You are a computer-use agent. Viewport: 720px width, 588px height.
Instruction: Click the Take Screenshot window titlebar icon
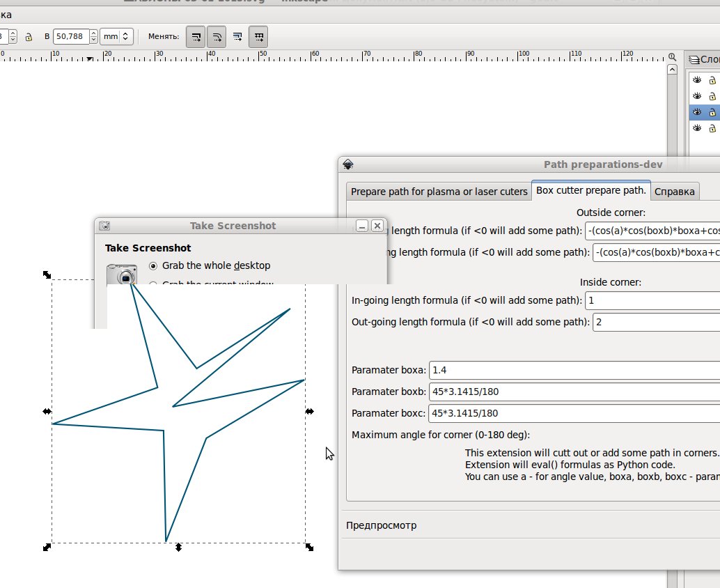[x=104, y=226]
